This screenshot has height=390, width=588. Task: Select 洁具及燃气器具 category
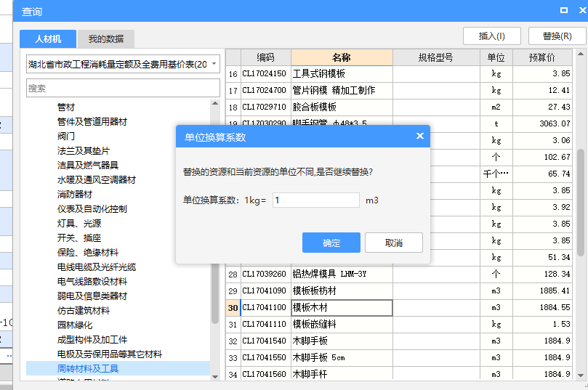[x=88, y=165]
